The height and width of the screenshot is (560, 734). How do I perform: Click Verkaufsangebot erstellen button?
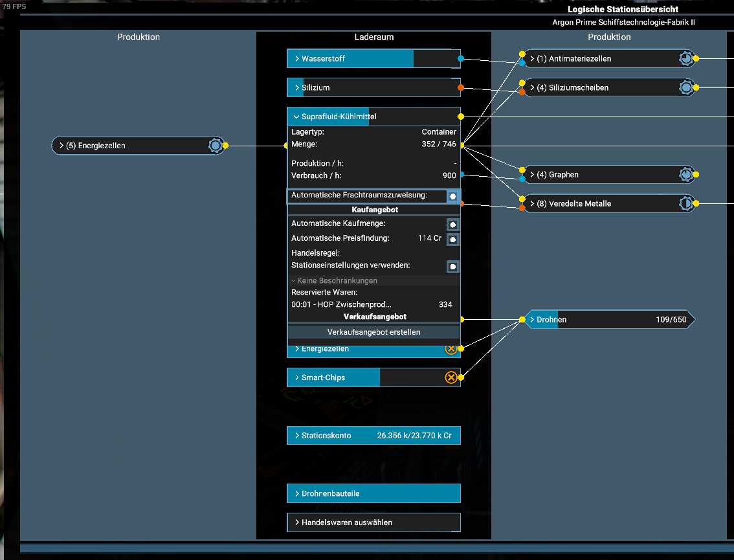373,332
